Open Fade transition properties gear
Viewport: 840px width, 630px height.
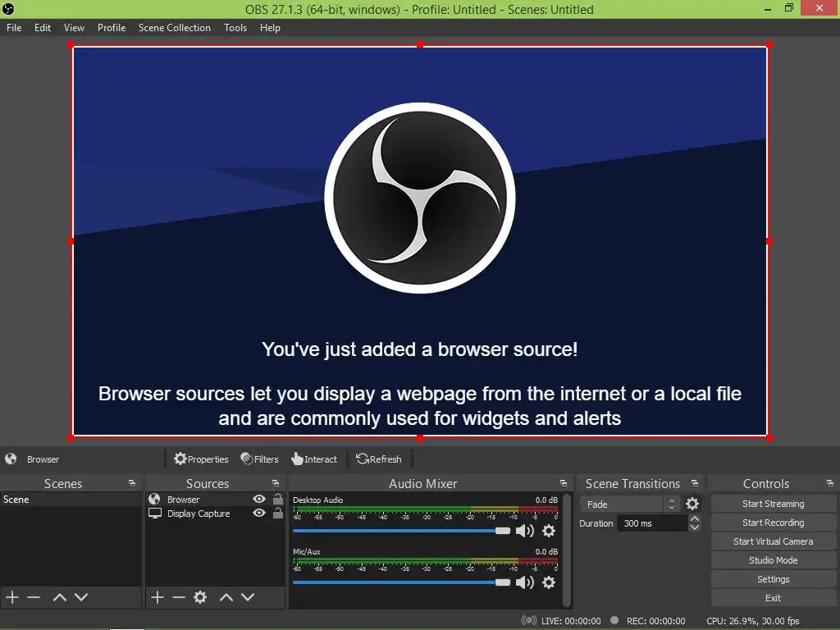[692, 504]
